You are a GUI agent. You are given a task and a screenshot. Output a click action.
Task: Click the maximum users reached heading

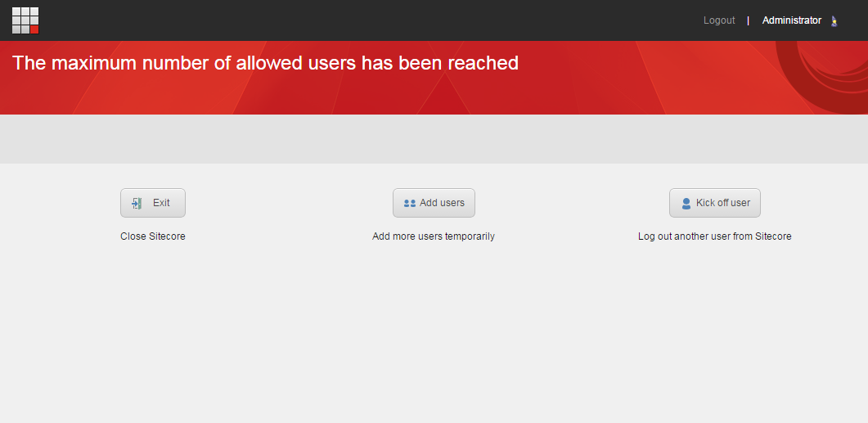click(266, 63)
